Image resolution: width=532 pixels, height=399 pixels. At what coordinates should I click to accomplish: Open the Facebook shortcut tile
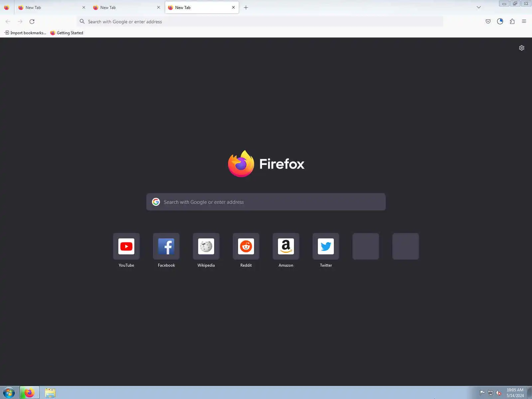(x=166, y=246)
